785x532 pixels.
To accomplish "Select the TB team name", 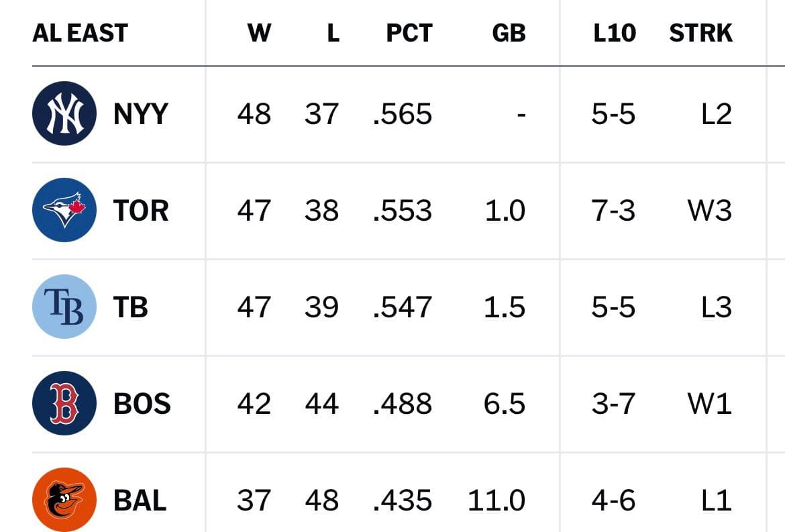I will (x=131, y=307).
